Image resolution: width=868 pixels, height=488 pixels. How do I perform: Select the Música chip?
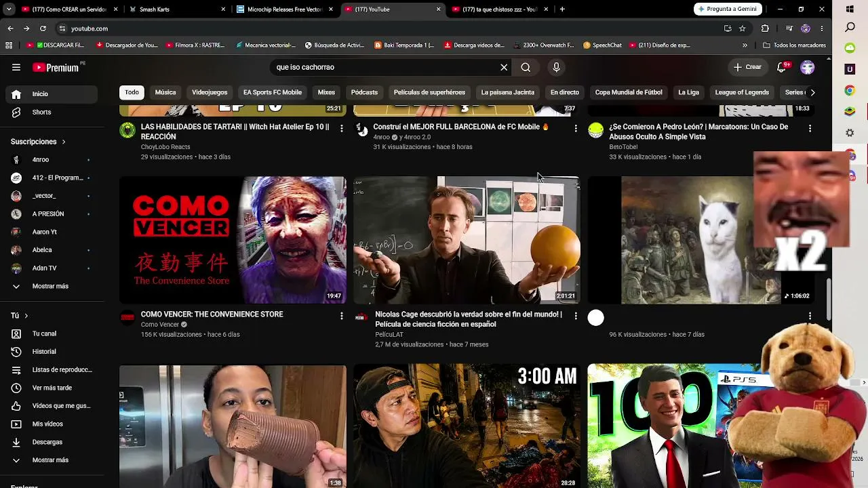click(x=165, y=92)
